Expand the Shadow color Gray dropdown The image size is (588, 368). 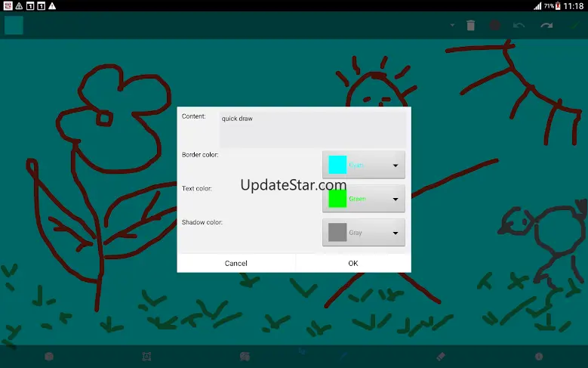(364, 233)
